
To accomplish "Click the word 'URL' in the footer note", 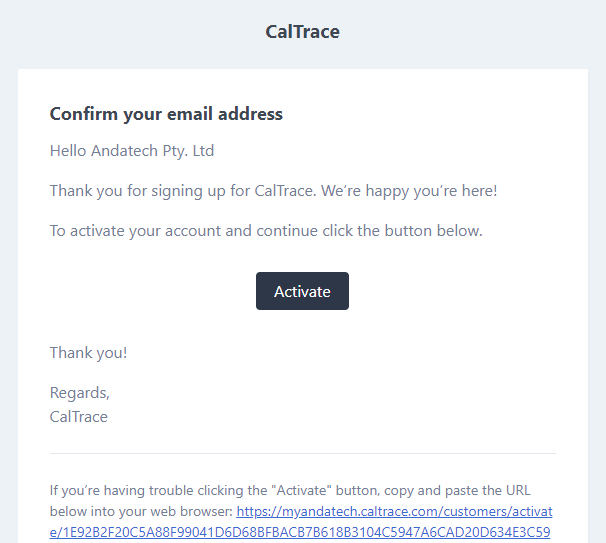I will coord(518,490).
